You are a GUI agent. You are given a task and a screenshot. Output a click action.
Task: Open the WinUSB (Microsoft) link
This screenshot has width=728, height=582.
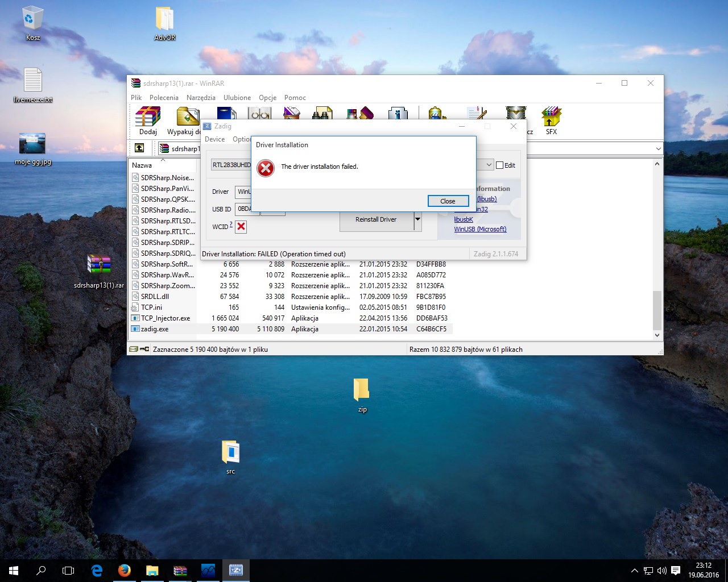pos(480,229)
